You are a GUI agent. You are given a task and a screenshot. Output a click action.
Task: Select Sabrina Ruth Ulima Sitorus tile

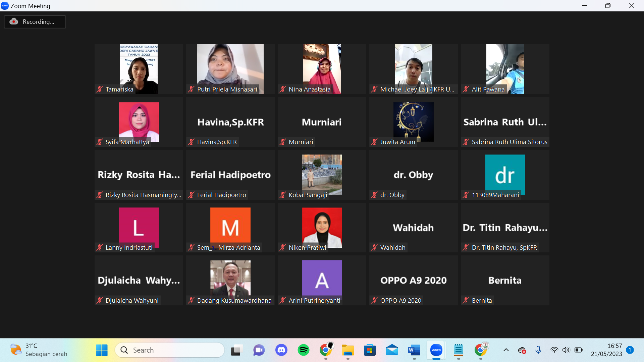505,122
